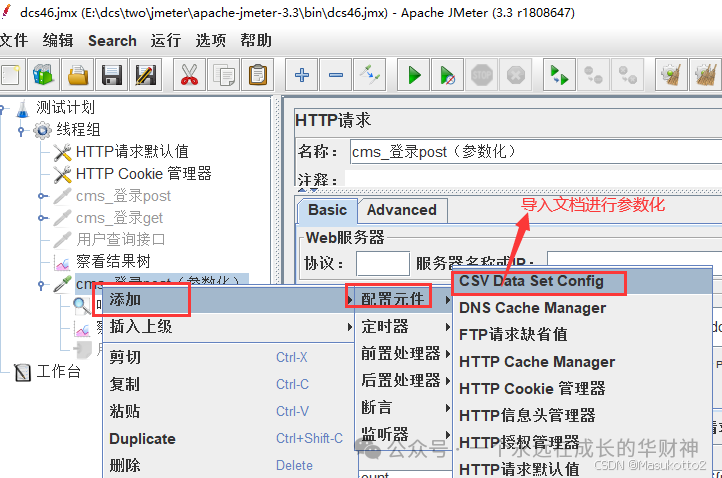Image resolution: width=722 pixels, height=478 pixels.
Task: Open the 监听器 submenu
Action: tap(404, 434)
